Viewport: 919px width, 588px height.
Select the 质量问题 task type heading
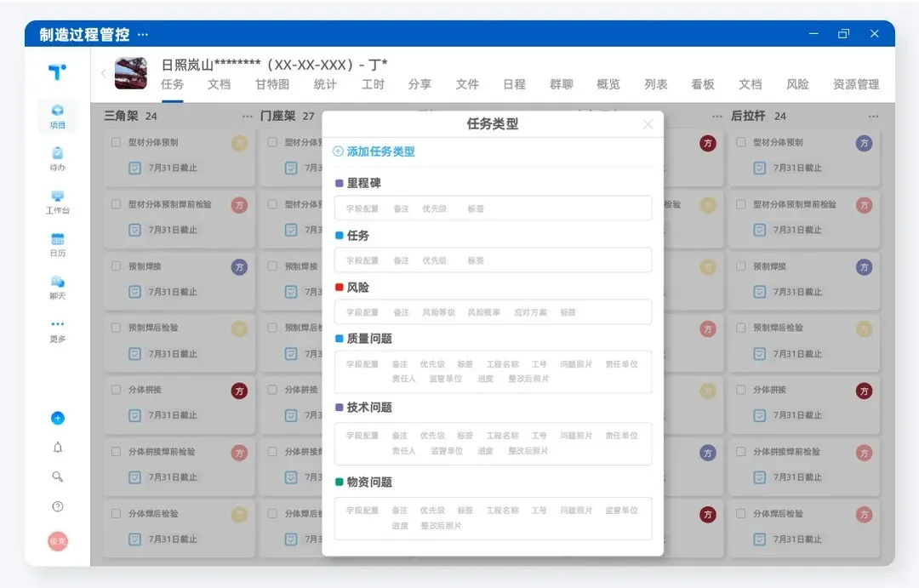(369, 339)
